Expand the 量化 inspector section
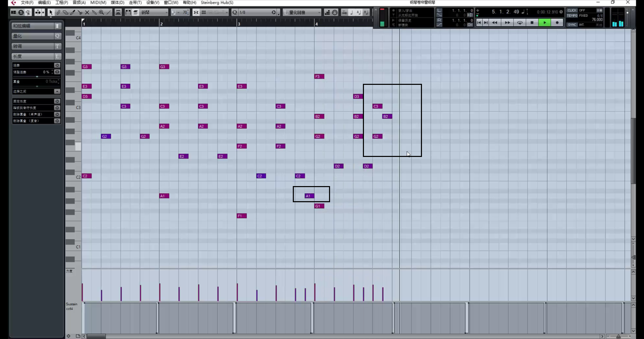The width and height of the screenshot is (644, 339). pos(36,36)
